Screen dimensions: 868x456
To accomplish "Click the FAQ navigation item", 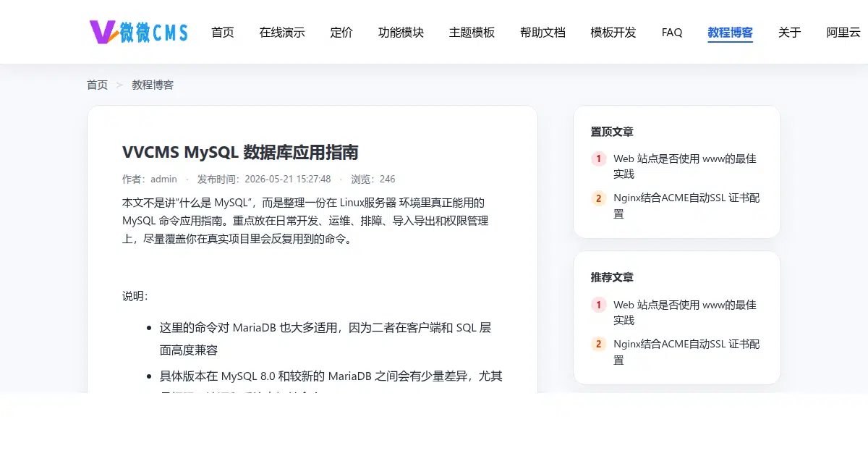I will tap(672, 33).
